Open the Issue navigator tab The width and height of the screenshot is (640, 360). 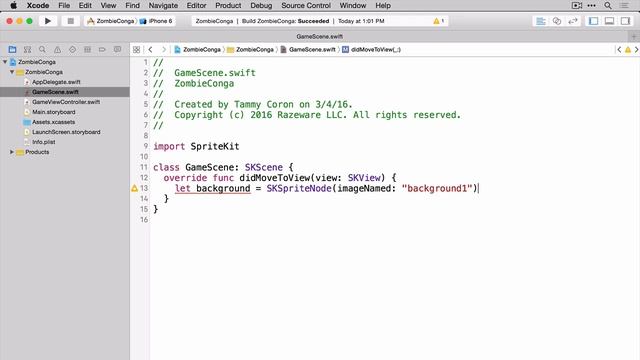(57, 49)
